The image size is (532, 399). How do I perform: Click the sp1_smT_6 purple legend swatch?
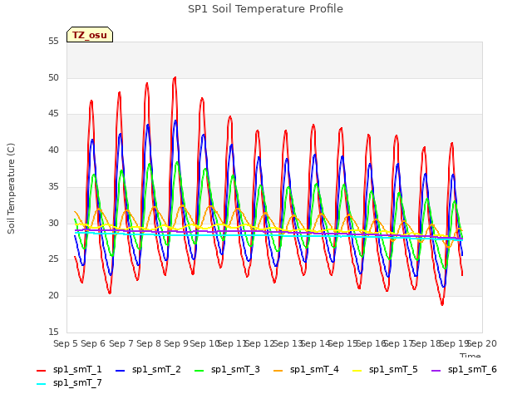[x=436, y=371]
